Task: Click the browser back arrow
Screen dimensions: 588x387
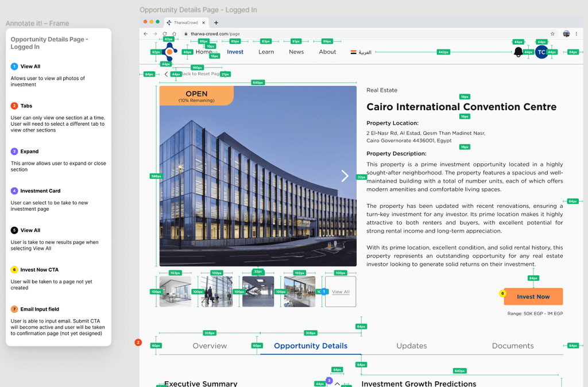Action: pos(145,34)
